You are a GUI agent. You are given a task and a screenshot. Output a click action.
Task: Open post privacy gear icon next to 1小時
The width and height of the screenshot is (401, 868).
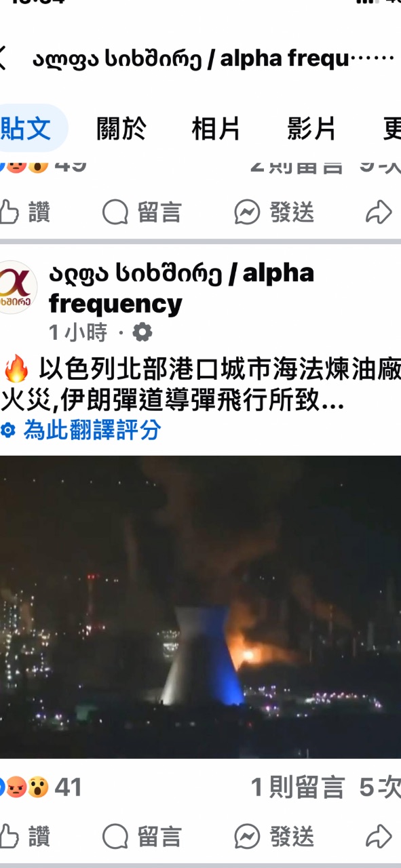tap(142, 332)
